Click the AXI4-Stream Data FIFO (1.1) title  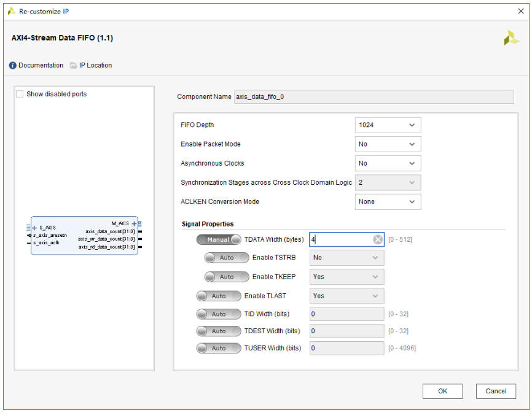click(x=62, y=38)
